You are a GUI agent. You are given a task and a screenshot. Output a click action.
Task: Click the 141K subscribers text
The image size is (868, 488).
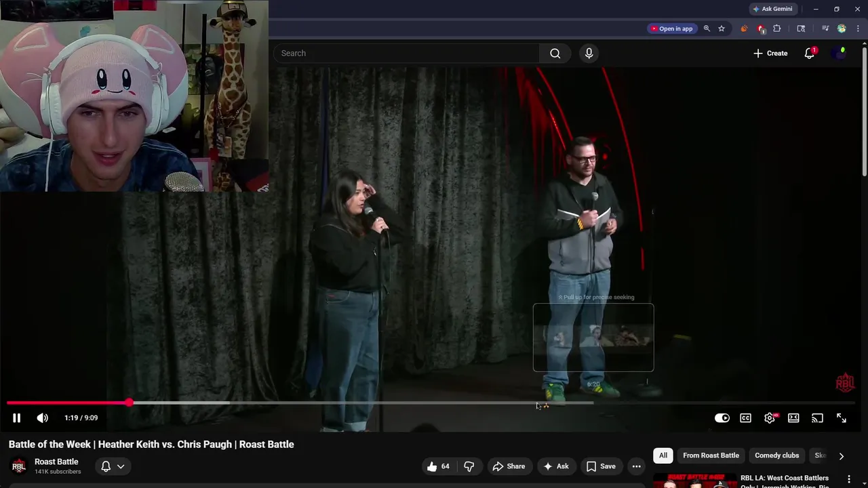58,472
